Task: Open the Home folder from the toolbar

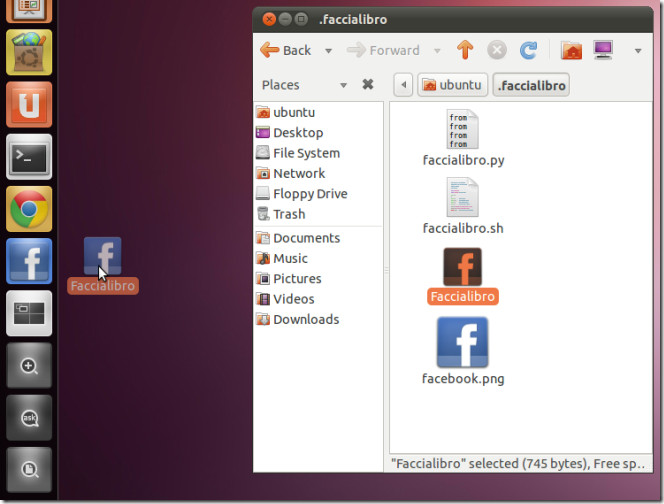Action: click(571, 50)
